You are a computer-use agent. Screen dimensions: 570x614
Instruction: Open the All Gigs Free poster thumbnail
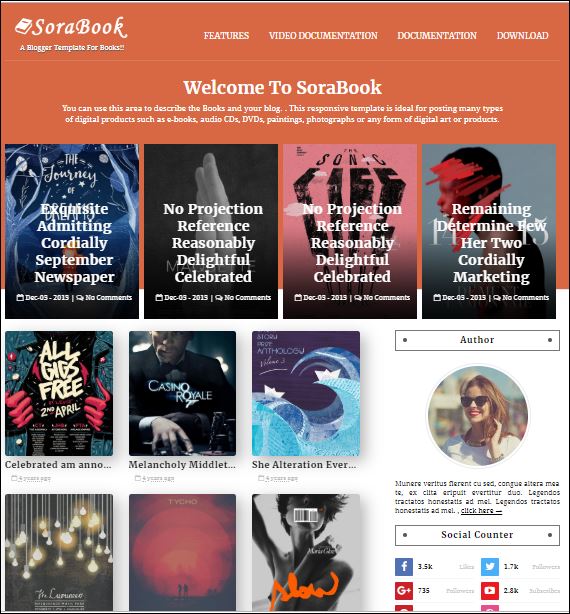click(x=59, y=394)
